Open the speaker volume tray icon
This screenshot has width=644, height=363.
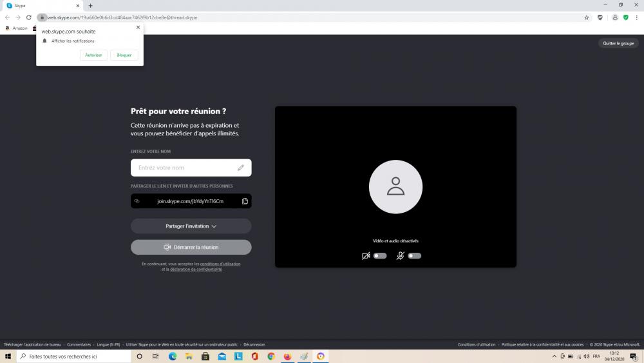[587, 356]
